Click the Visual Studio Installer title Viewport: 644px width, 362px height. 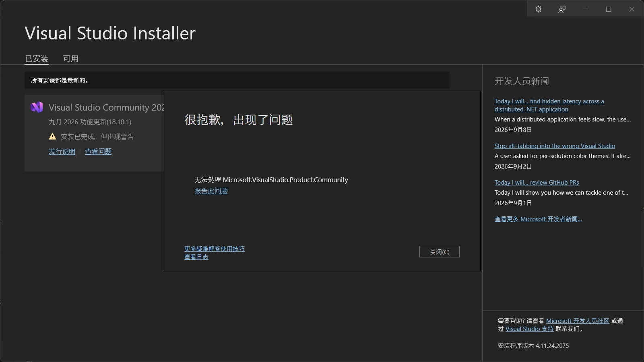click(110, 33)
